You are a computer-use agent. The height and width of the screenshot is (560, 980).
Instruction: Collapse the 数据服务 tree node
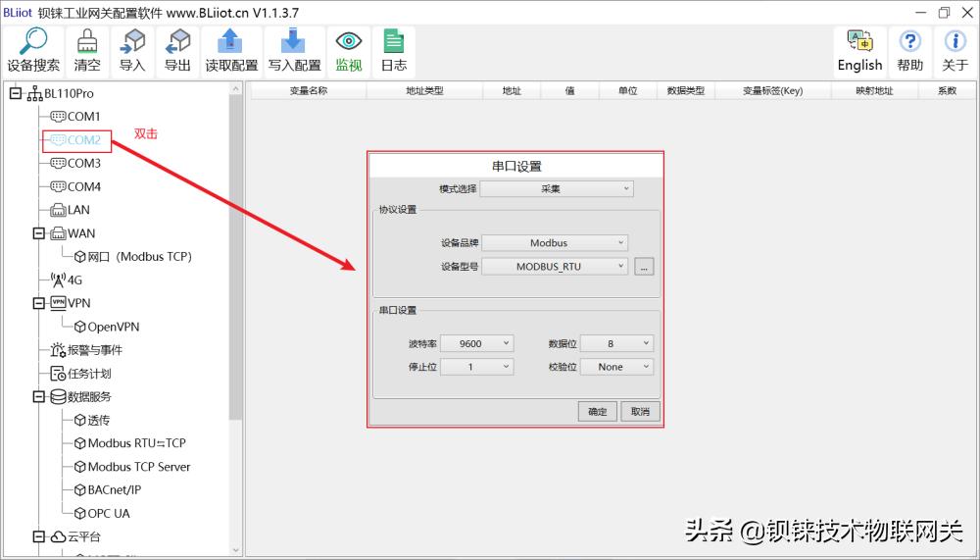[x=39, y=396]
